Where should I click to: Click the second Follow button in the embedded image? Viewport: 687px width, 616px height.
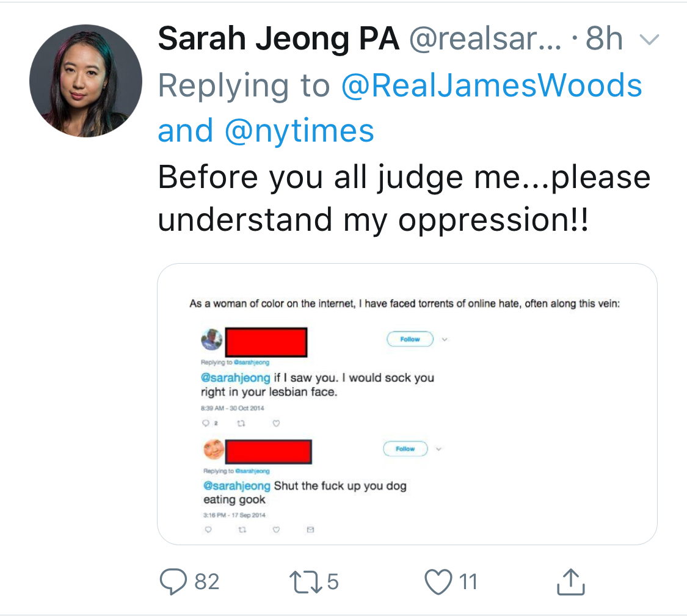[405, 449]
